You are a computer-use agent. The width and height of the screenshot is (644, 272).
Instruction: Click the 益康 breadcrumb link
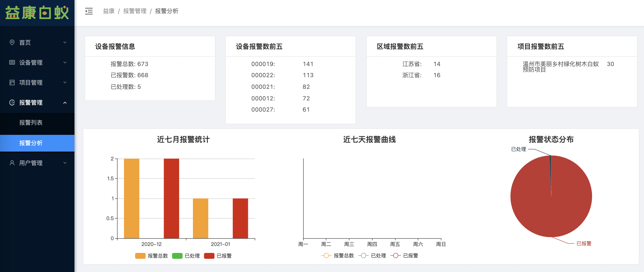pyautogui.click(x=108, y=11)
